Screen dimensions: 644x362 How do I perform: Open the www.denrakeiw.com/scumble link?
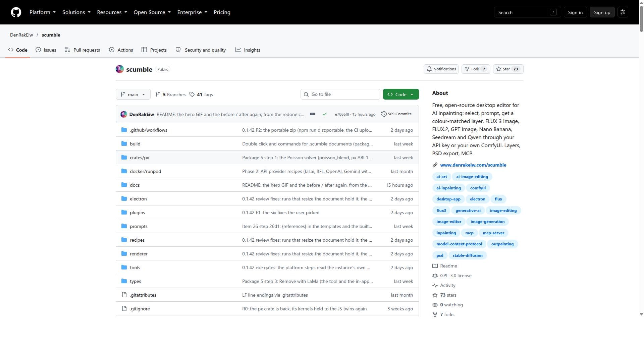[473, 165]
